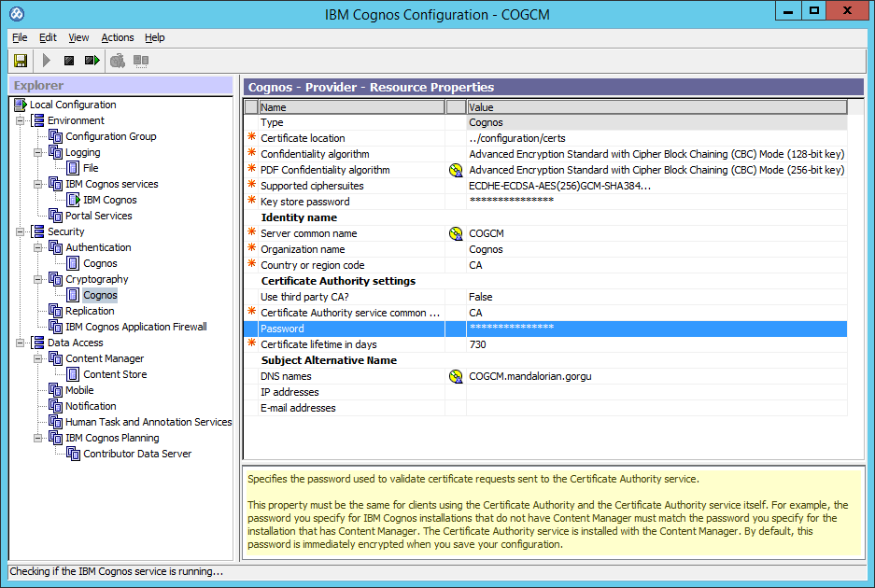The width and height of the screenshot is (875, 588).
Task: Click the Local Configuration node icon
Action: click(x=21, y=105)
